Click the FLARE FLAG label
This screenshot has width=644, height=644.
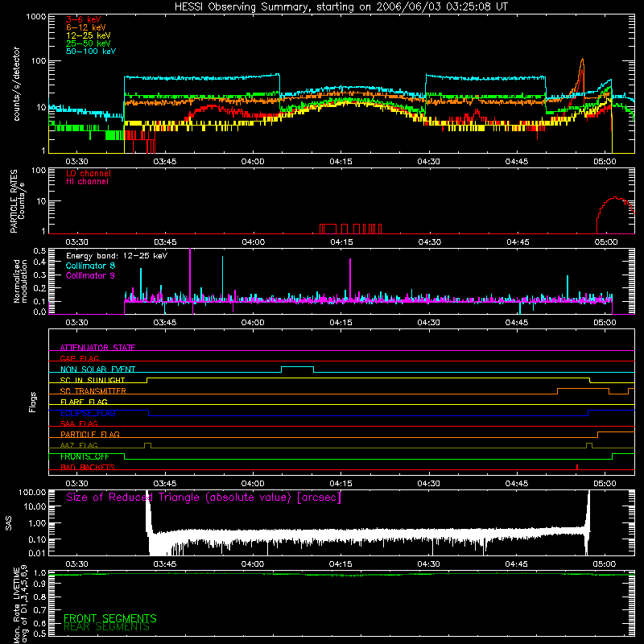tap(84, 402)
